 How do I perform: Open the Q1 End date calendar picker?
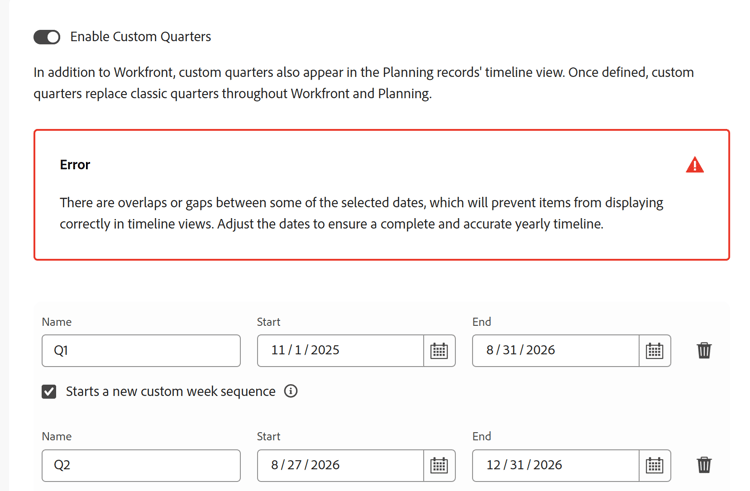click(654, 350)
